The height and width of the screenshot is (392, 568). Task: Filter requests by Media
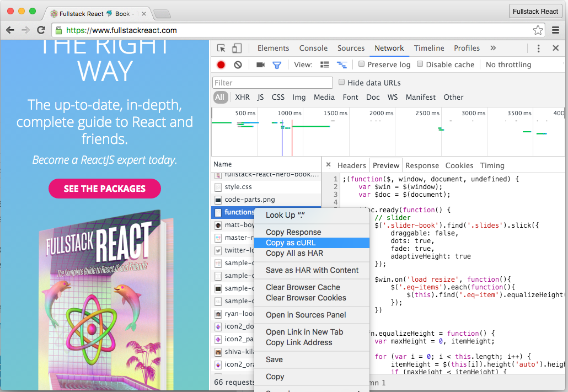click(x=324, y=97)
